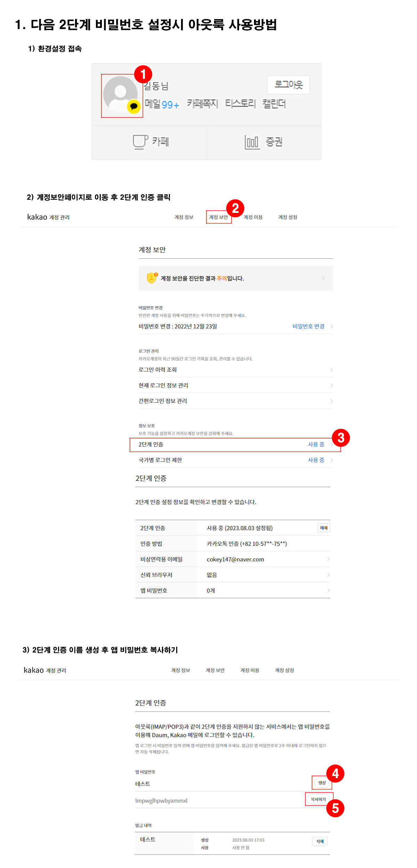Click the 생성 button to generate password
Image resolution: width=417 pixels, height=868 pixels.
point(322,783)
